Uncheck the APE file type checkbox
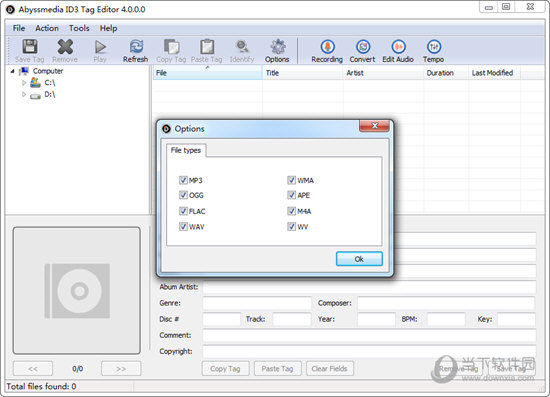The image size is (550, 397). [x=291, y=195]
